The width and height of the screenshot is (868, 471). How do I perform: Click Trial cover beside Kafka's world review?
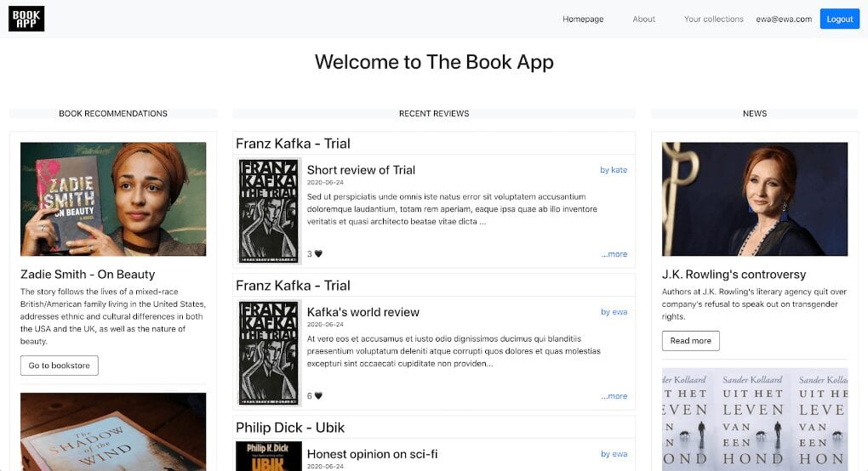(270, 353)
